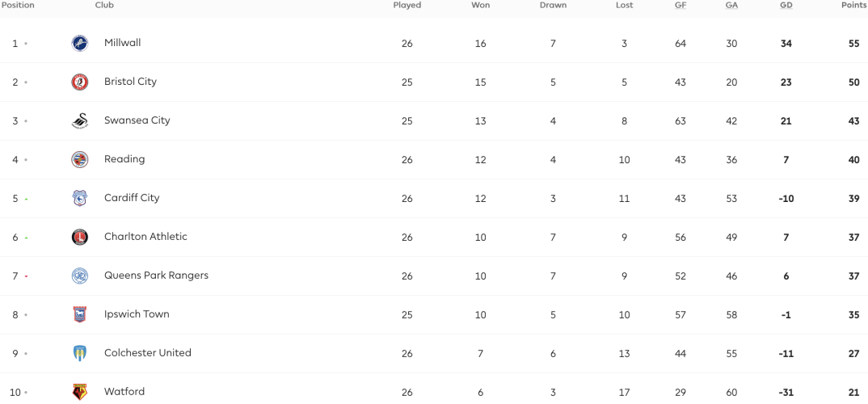Click the Reading club crest
Image resolution: width=868 pixels, height=404 pixels.
click(x=80, y=159)
